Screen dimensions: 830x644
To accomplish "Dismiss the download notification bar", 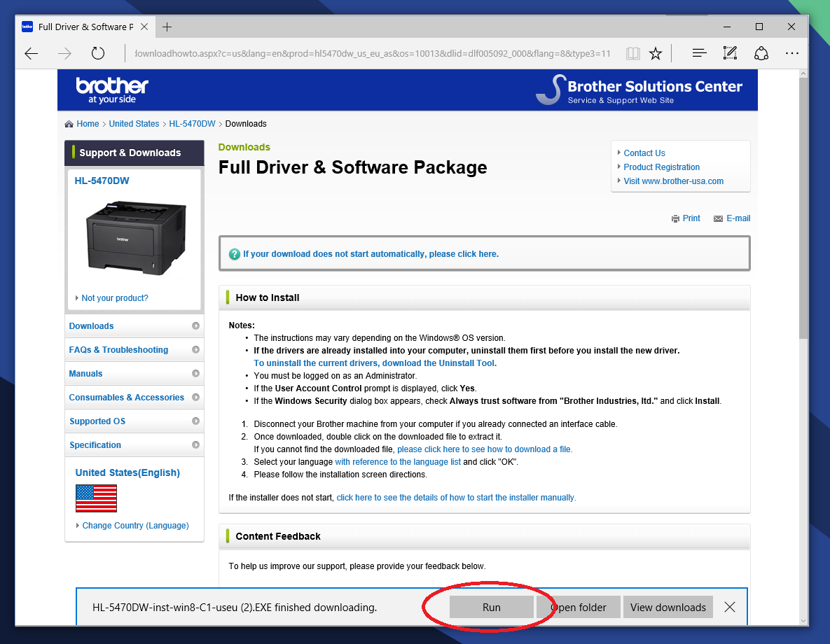I will tap(729, 607).
